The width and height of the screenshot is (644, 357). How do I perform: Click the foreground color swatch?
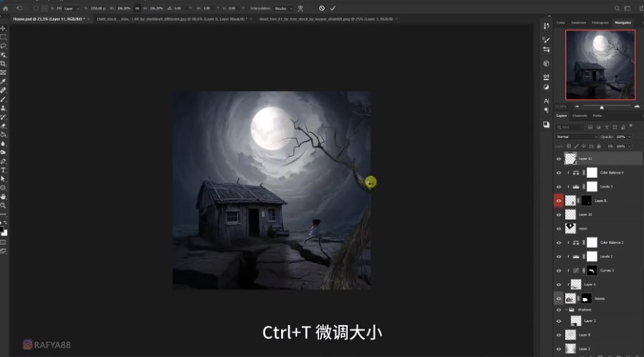coord(2,230)
